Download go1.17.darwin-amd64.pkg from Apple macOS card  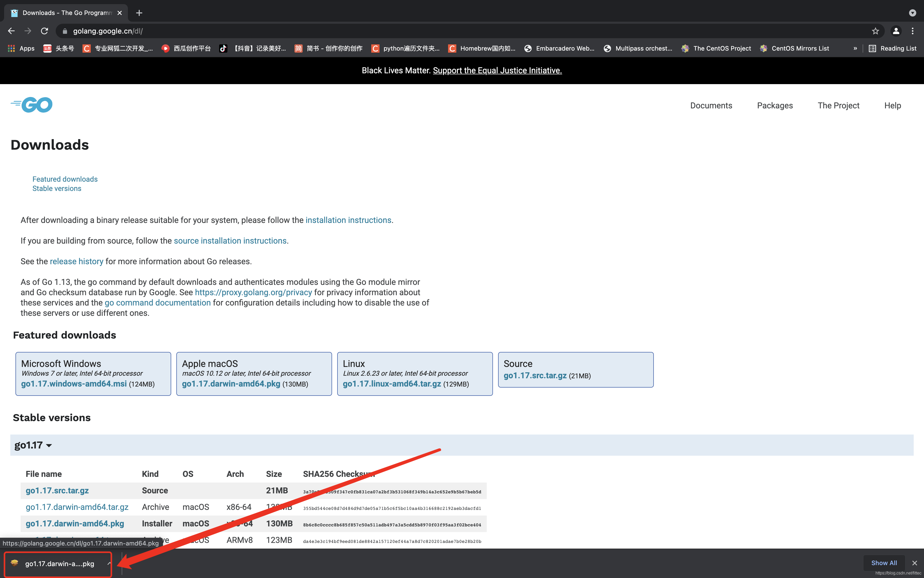[231, 384]
